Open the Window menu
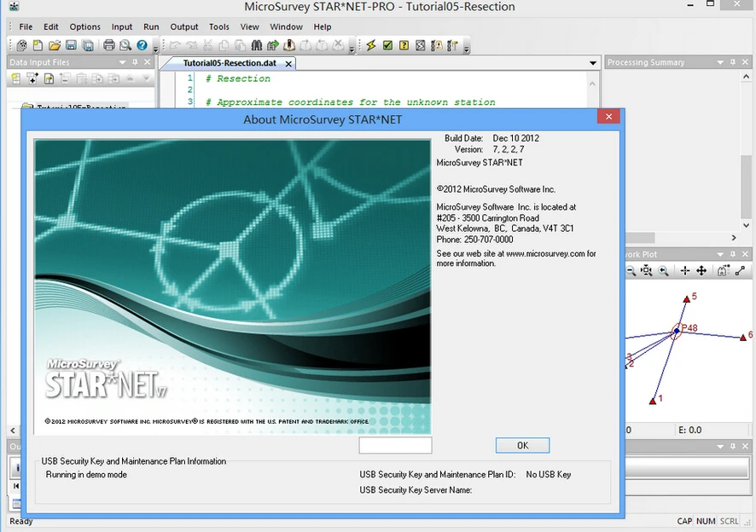The image size is (756, 532). 287,27
